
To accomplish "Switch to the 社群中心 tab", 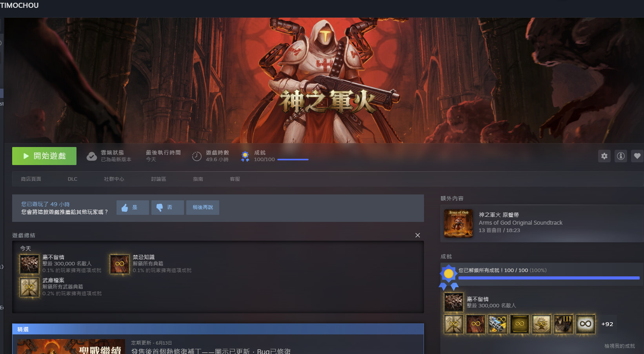I will point(114,179).
